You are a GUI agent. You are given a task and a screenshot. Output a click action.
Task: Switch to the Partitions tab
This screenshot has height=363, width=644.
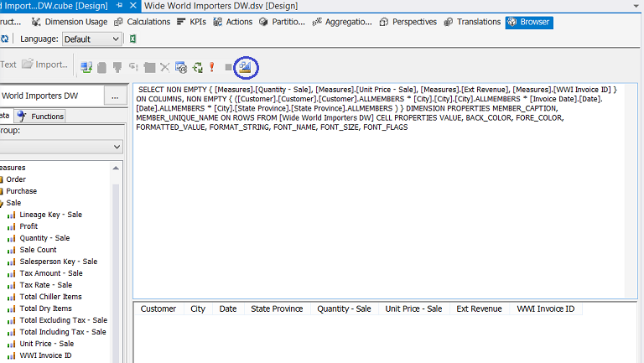tap(282, 22)
